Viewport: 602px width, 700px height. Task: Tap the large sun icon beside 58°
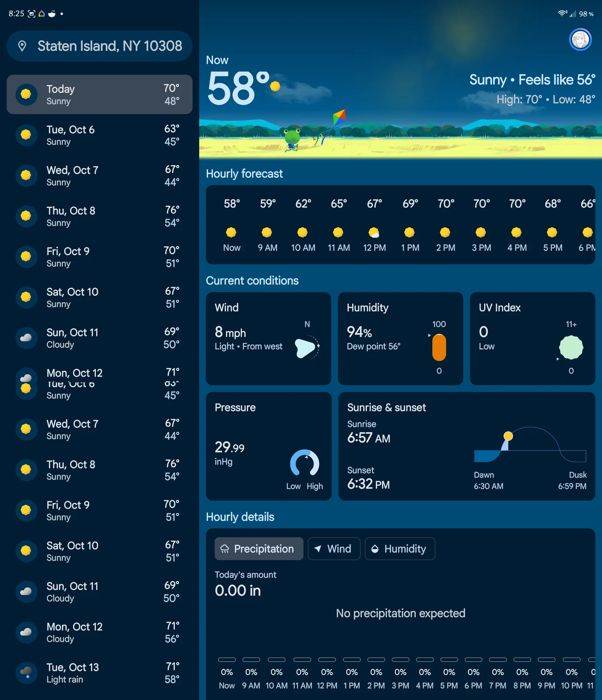275,86
